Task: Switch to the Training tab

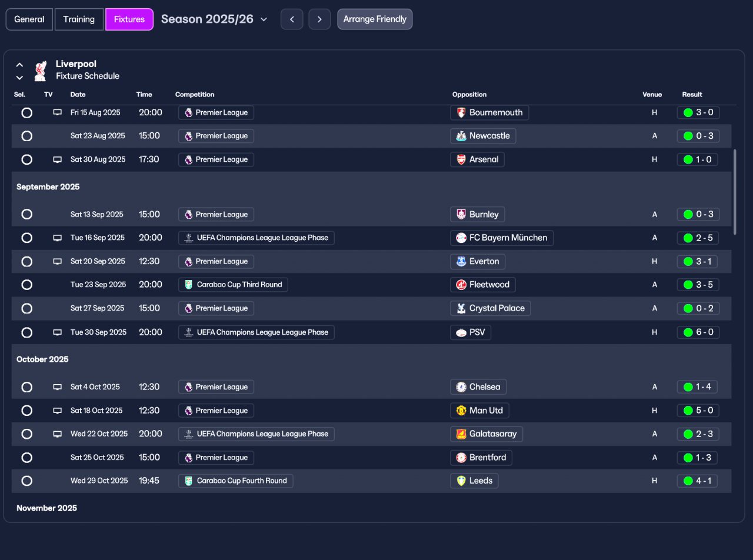Action: [x=79, y=19]
